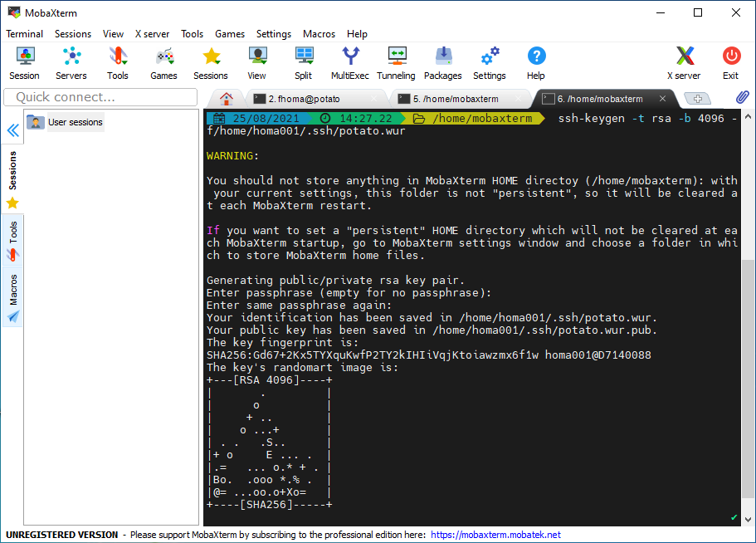Open the Help toolbar icon
Image resolution: width=756 pixels, height=543 pixels.
(x=536, y=63)
